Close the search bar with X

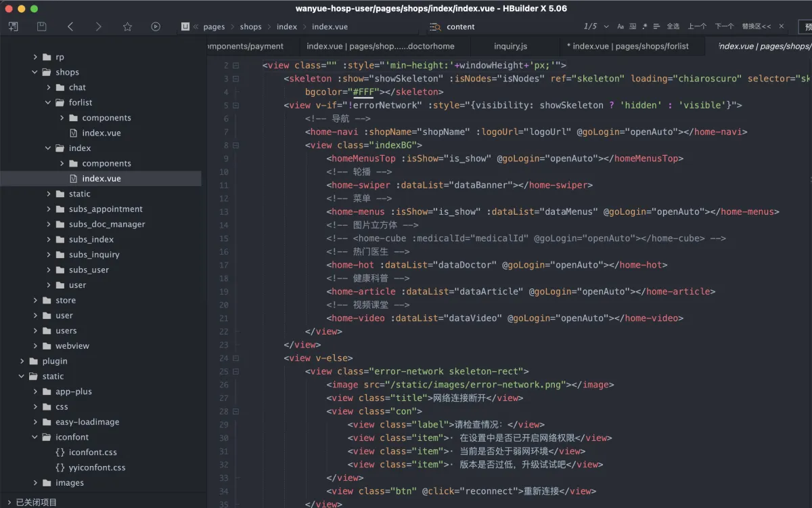(782, 26)
